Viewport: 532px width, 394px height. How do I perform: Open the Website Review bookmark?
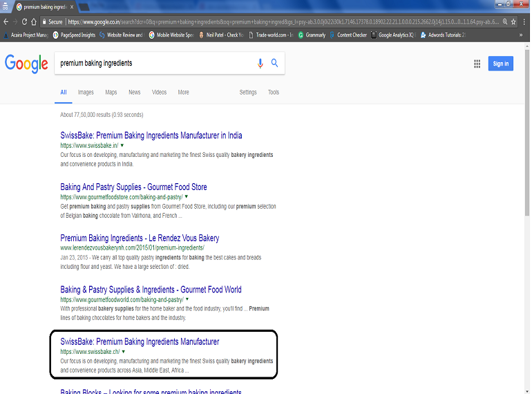(122, 35)
